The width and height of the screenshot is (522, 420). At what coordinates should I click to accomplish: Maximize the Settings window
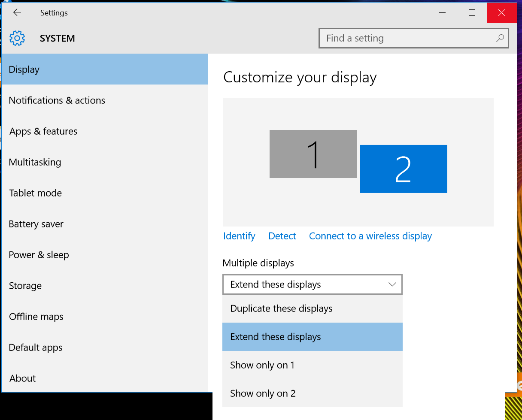472,12
